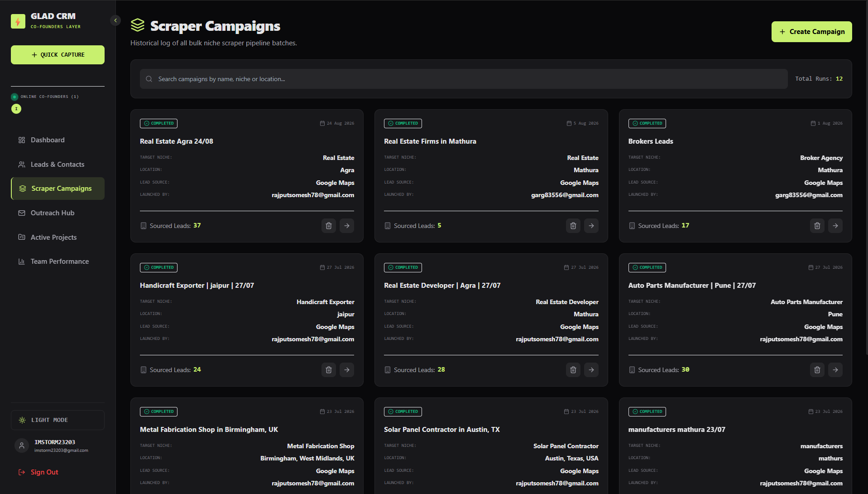The image size is (868, 494).
Task: Click the search magnifier icon
Action: pyautogui.click(x=149, y=79)
